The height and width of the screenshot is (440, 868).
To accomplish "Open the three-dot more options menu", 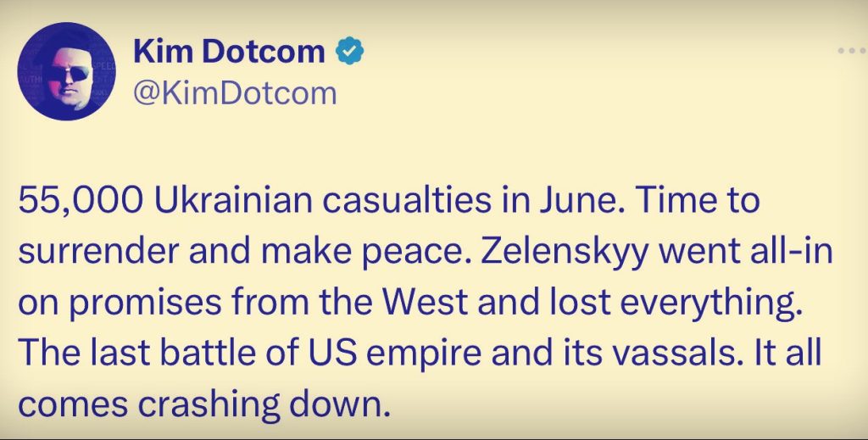I will pos(850,51).
